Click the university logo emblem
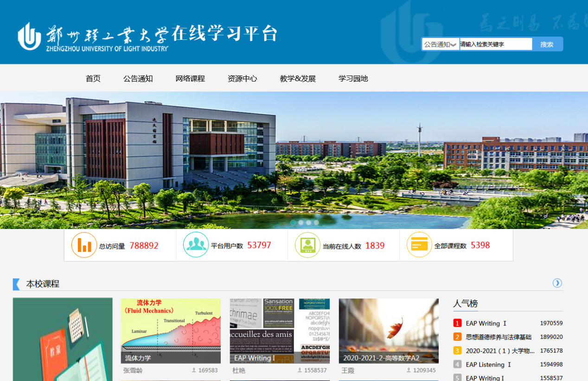Viewport: 588px width, 381px height. (x=29, y=36)
